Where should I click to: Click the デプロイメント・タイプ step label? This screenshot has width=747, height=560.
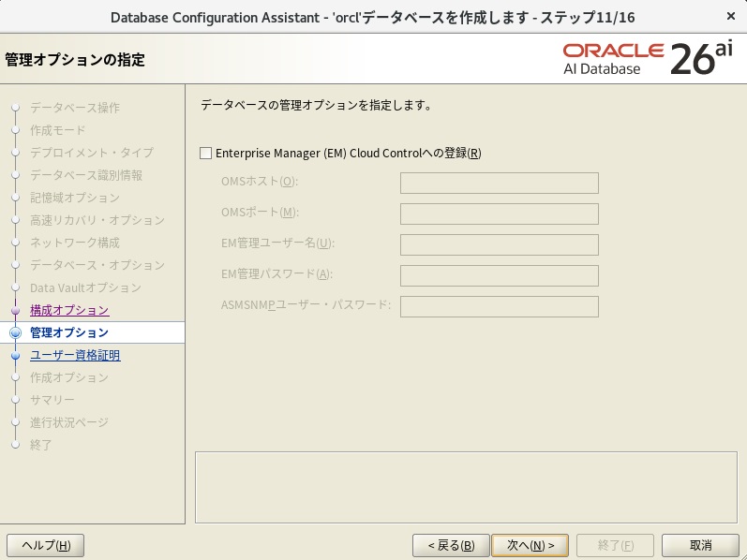tap(92, 153)
